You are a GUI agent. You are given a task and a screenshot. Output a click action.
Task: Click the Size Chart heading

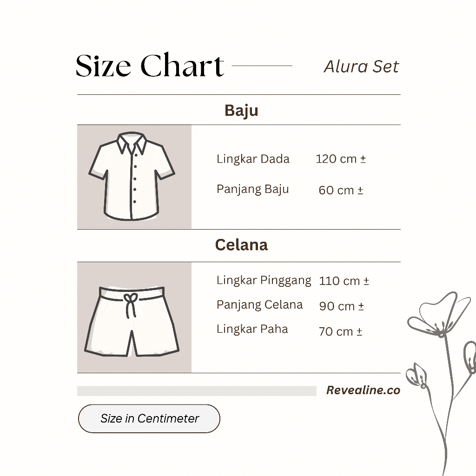pos(150,66)
